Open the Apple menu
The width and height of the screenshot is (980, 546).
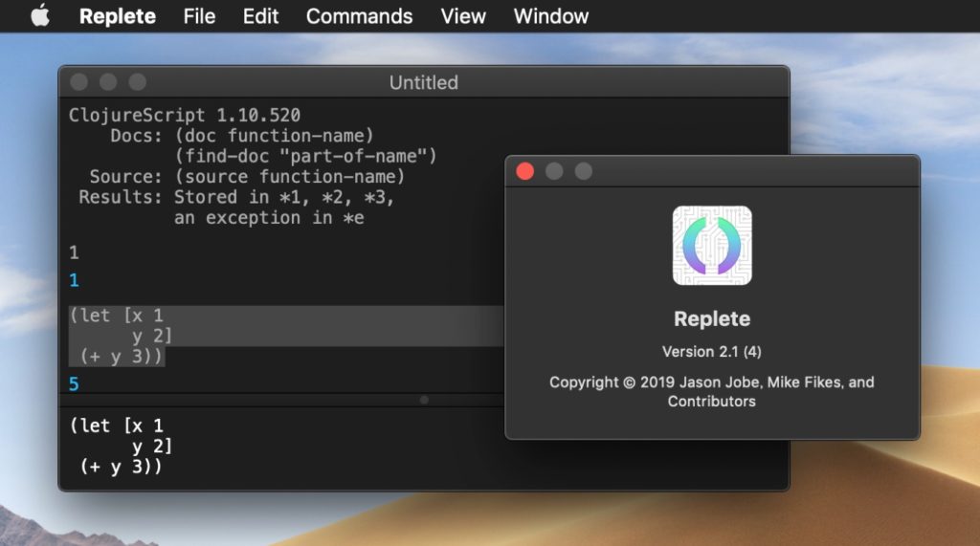click(39, 16)
